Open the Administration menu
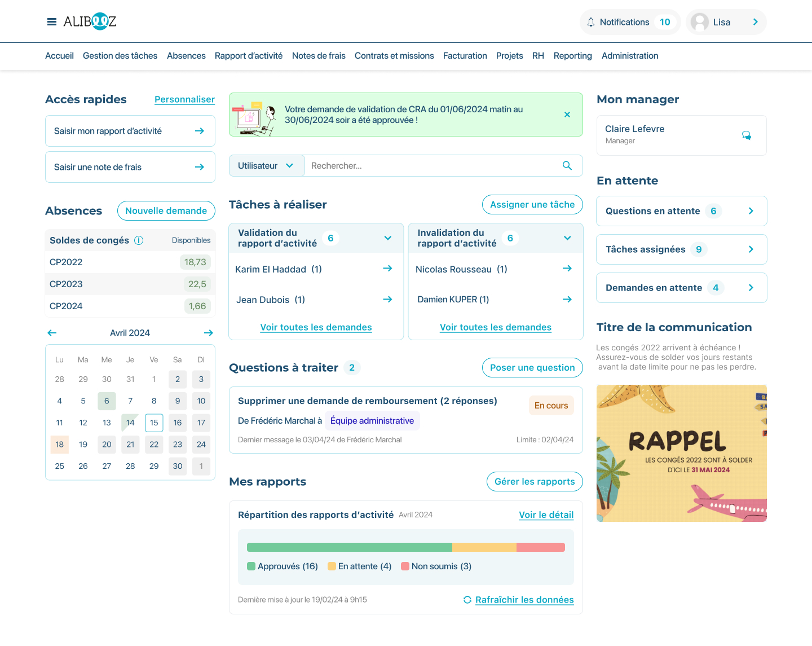The image size is (812, 646). (630, 56)
